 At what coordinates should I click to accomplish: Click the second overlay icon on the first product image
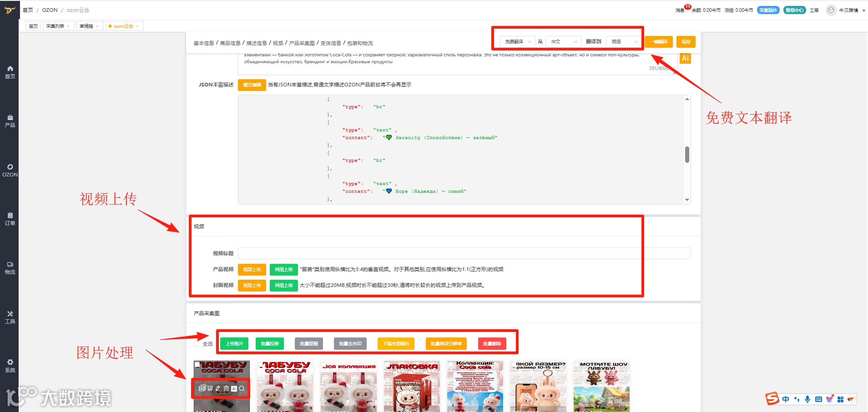(210, 388)
